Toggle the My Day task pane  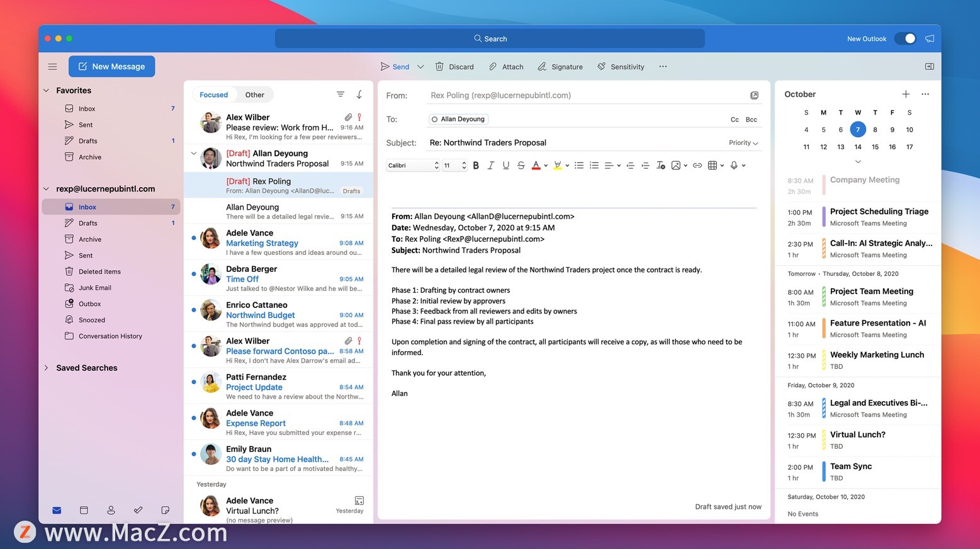[929, 67]
